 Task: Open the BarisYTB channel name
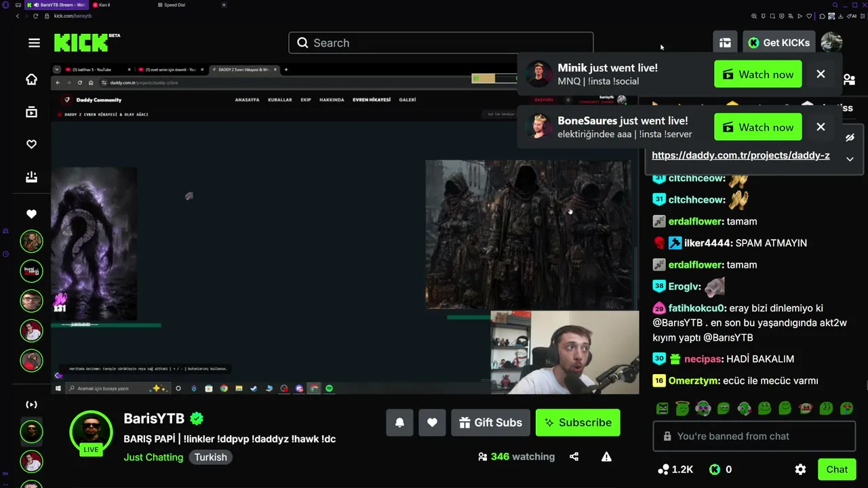(x=154, y=418)
